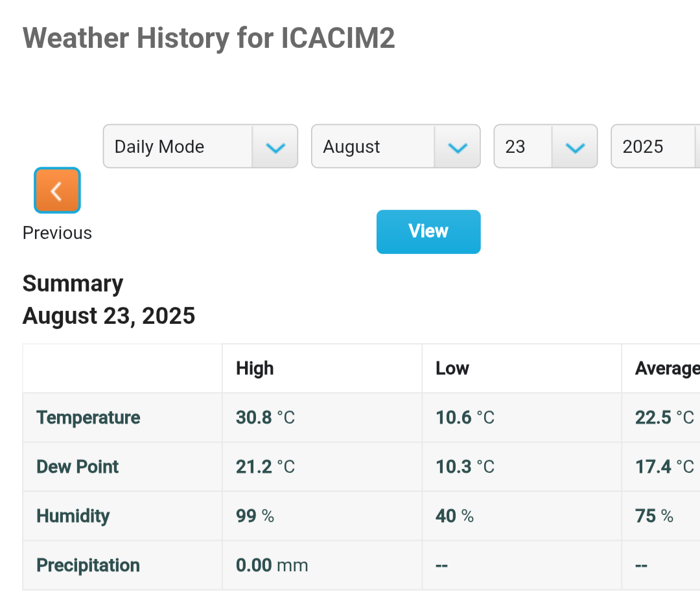Click the chevron beside day 23
Viewport: 700px width, 607px height.
(575, 148)
